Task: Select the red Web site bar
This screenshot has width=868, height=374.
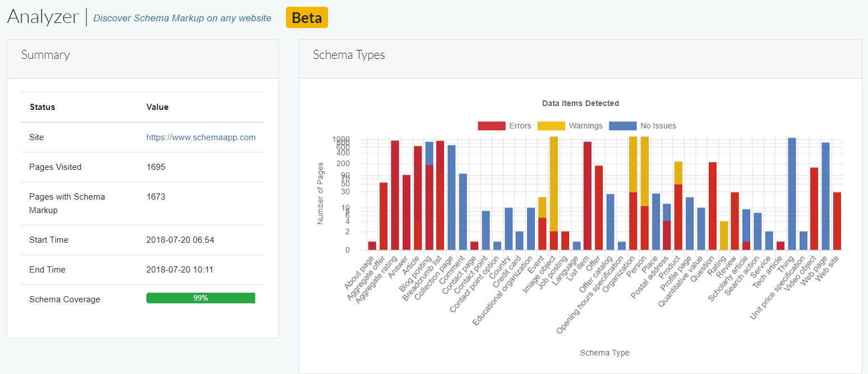Action: coord(837,221)
